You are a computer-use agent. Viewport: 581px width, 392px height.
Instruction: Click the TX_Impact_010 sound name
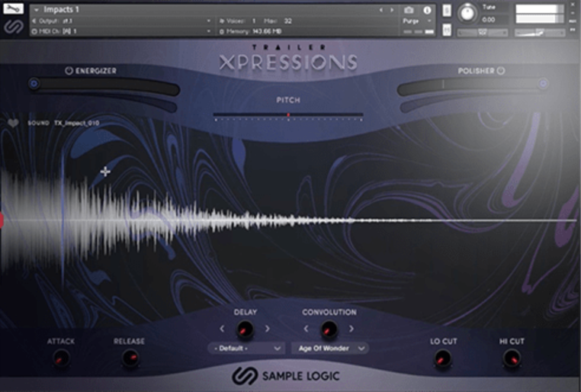tap(77, 123)
